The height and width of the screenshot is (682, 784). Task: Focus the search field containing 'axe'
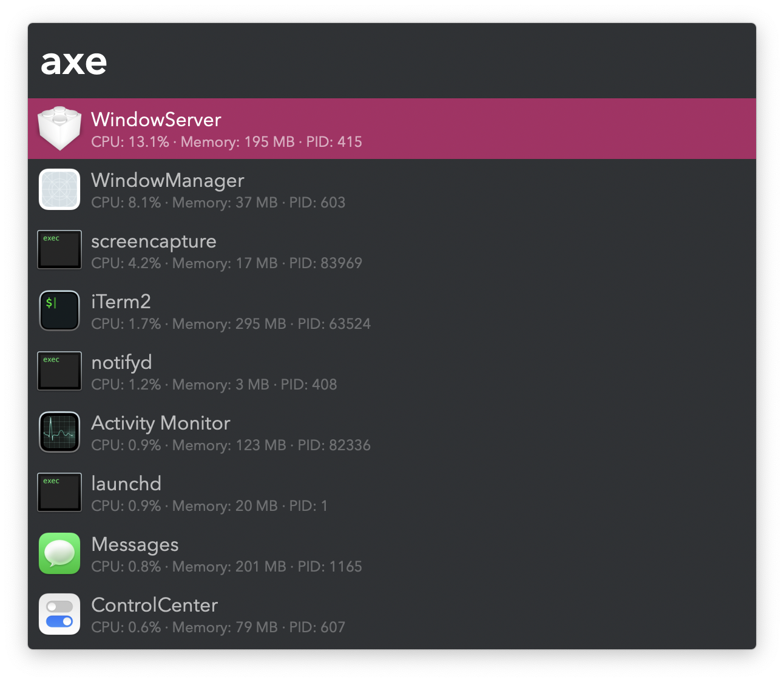coord(392,61)
